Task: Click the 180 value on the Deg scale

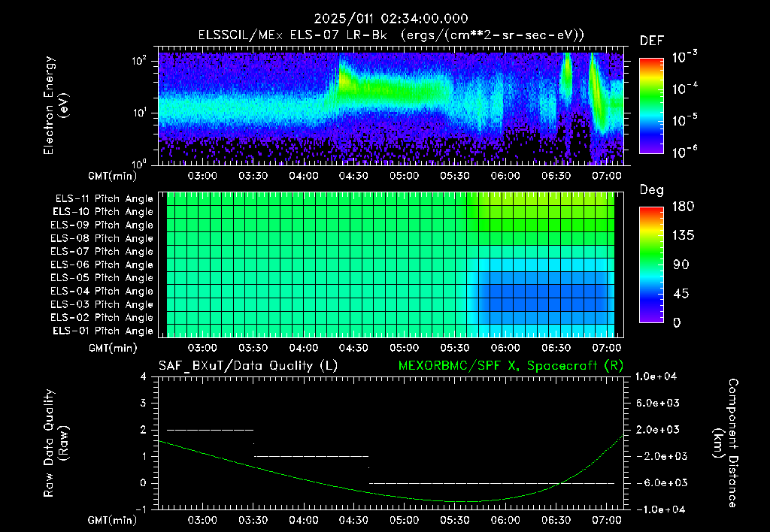Action: tap(683, 207)
